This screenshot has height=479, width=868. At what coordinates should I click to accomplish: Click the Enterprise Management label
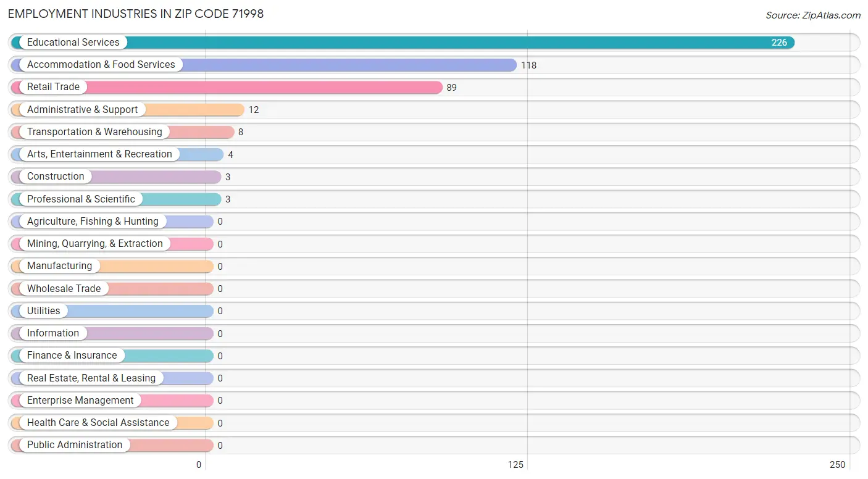[x=80, y=401]
